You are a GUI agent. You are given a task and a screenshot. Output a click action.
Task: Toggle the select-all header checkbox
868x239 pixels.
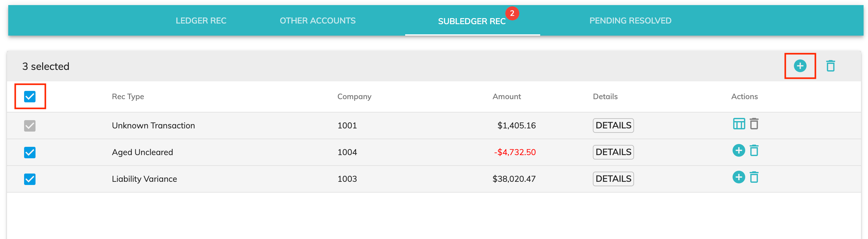pyautogui.click(x=30, y=97)
